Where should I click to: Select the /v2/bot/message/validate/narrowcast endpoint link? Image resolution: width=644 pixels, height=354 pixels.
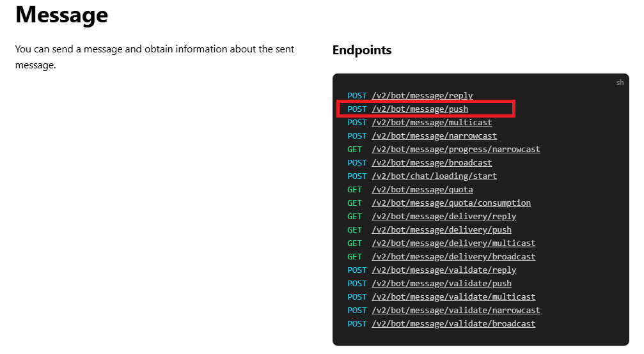click(x=456, y=311)
